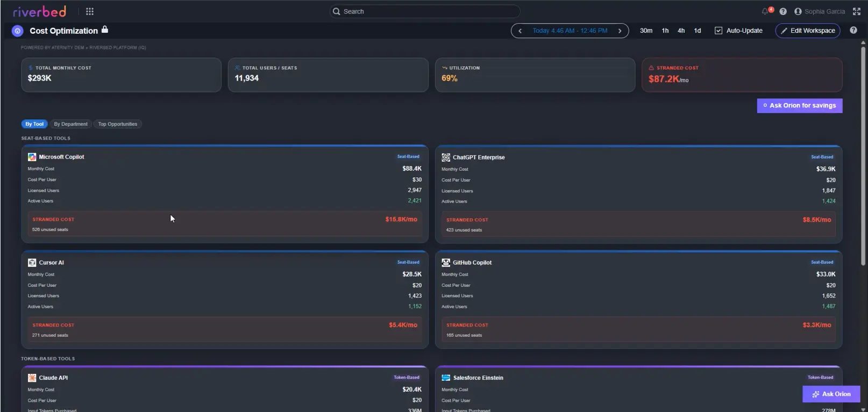Select the By Tool tab
868x412 pixels.
pos(34,124)
